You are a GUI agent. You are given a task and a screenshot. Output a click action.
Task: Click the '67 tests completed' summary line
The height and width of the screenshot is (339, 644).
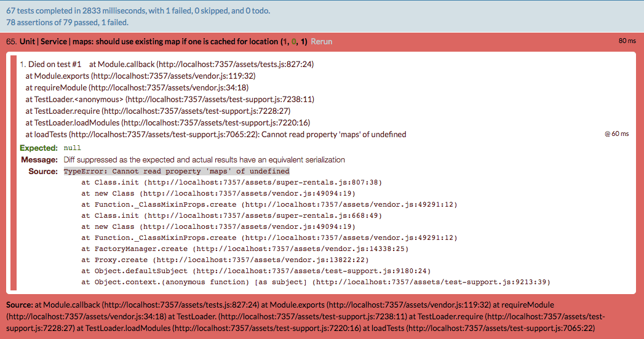click(x=138, y=10)
